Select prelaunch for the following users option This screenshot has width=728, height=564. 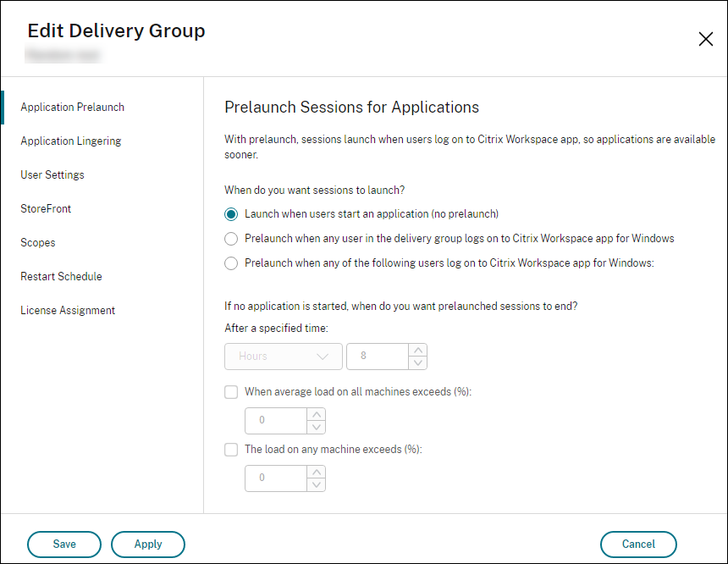point(231,263)
